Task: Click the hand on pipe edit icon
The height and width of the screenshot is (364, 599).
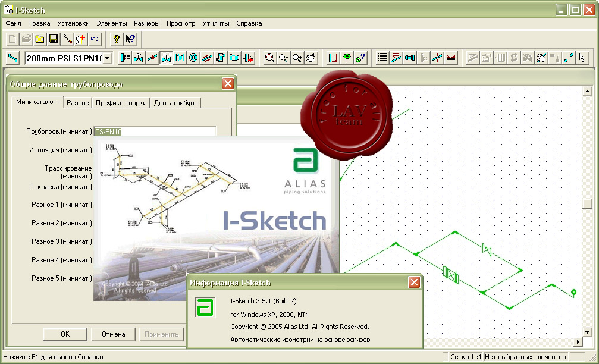Action: point(541,58)
